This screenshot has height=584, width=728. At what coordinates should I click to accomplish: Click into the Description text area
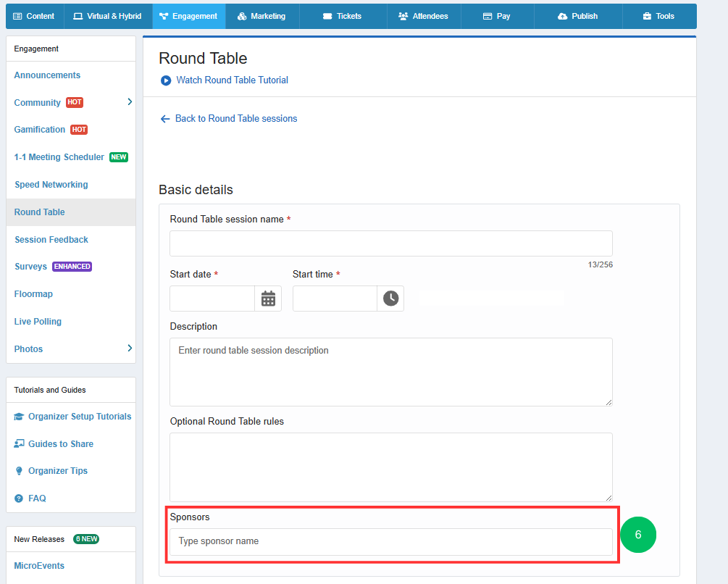coord(391,372)
